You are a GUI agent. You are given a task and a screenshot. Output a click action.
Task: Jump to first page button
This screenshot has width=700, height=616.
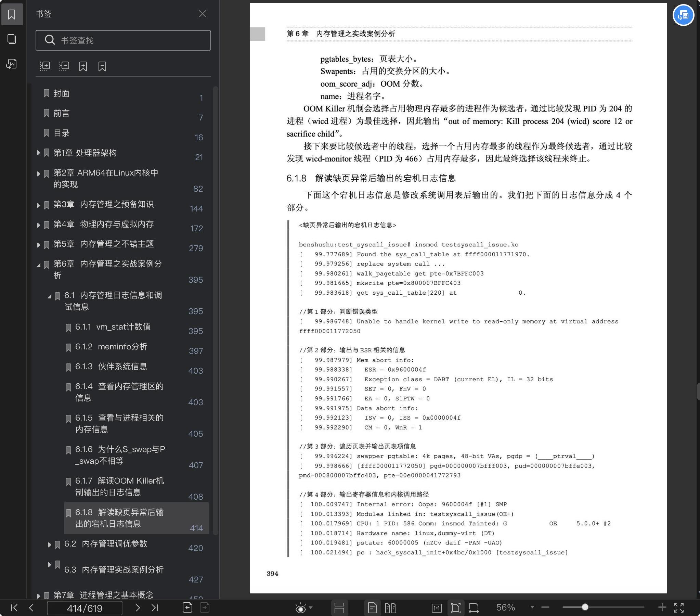point(14,608)
